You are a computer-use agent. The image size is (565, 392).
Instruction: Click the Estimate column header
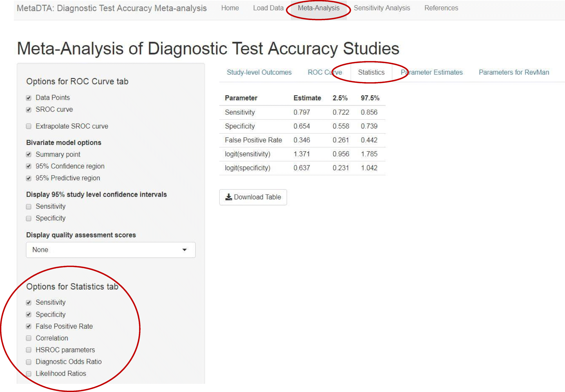[307, 98]
